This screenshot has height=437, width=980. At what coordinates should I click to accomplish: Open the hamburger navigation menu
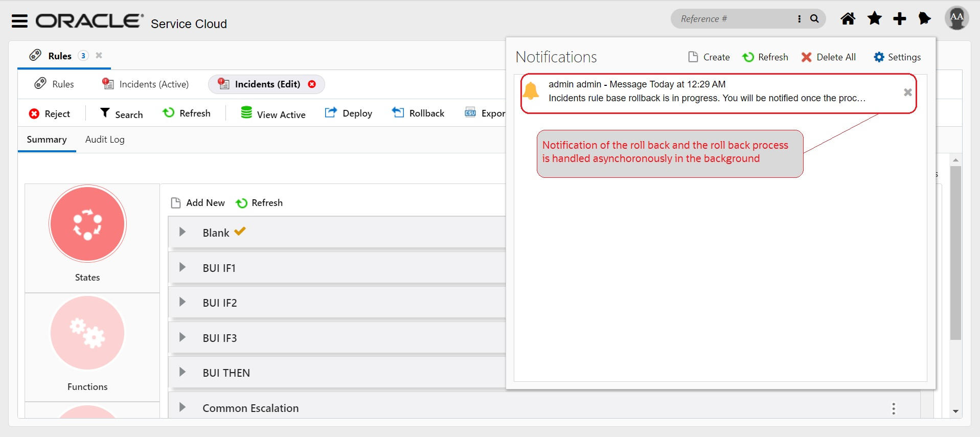coord(19,21)
